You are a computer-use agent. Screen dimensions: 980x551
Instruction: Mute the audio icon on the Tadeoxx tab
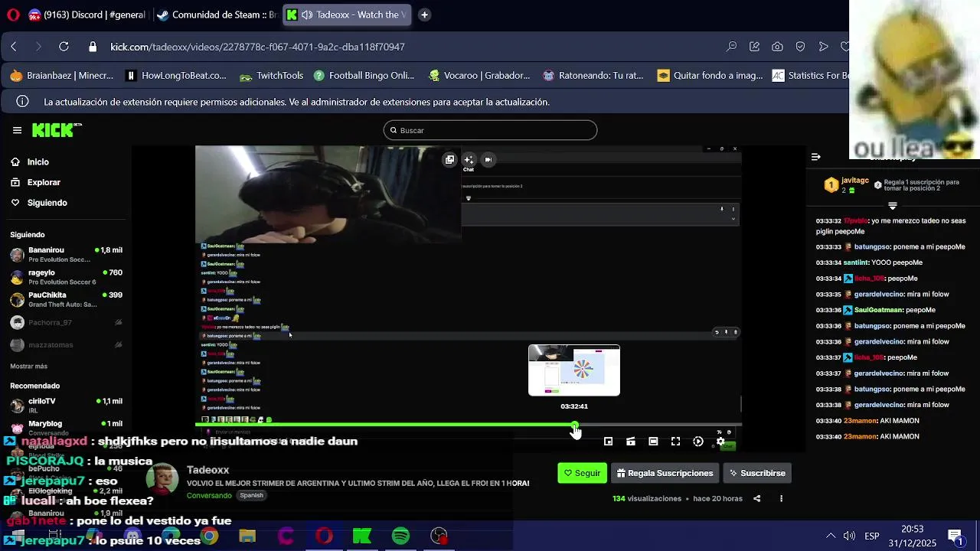[x=306, y=15]
